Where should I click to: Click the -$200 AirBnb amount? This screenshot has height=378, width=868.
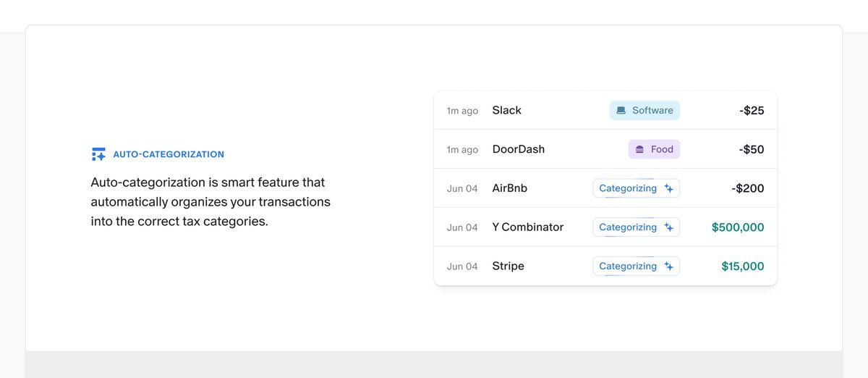pos(748,188)
